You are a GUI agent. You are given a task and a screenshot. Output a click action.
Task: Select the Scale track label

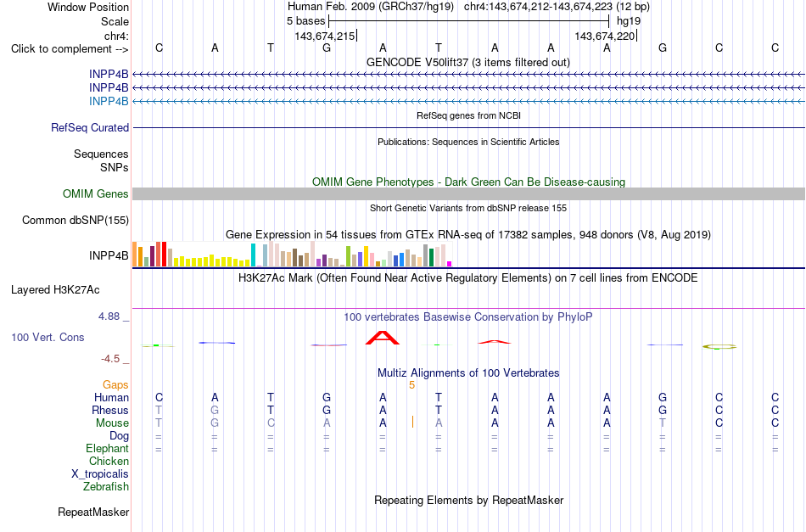[115, 21]
